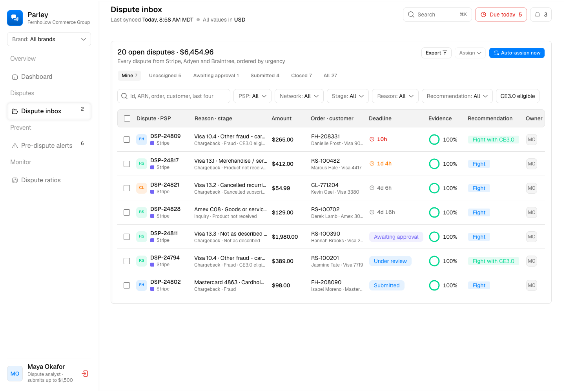Viewport: 565px width, 392px height.
Task: Click the Export button
Action: click(436, 53)
